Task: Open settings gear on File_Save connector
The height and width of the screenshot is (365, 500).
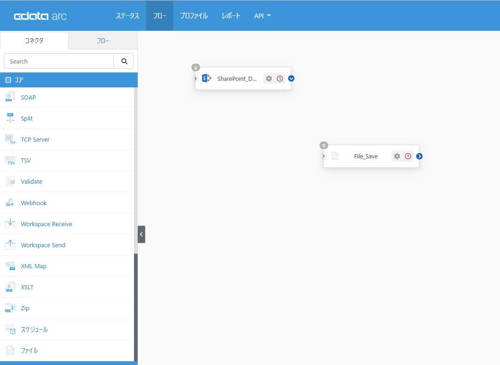Action: [x=397, y=156]
